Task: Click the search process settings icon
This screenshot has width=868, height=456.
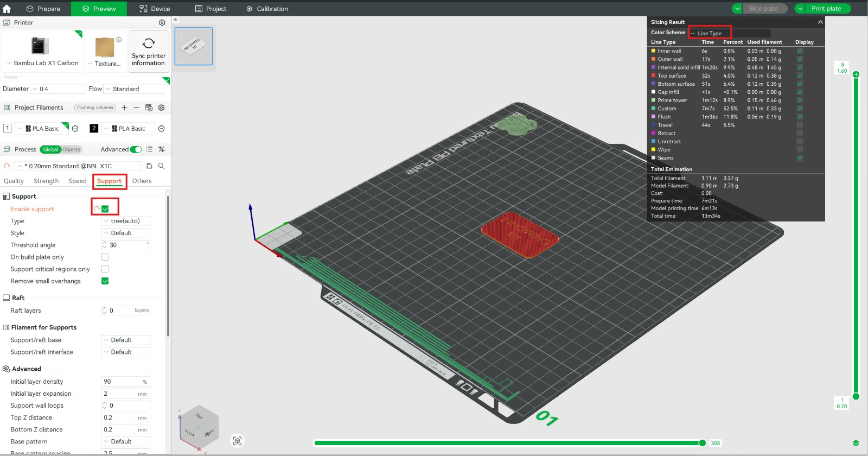Action: [161, 166]
